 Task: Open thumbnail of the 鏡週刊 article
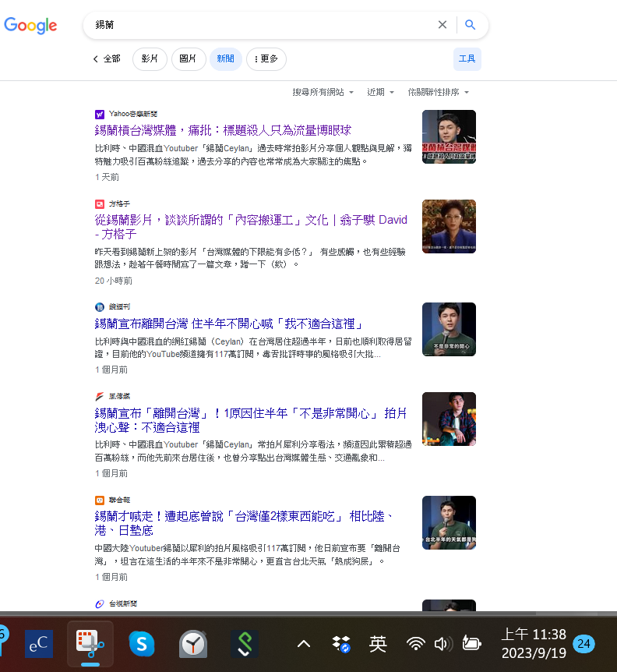(449, 329)
